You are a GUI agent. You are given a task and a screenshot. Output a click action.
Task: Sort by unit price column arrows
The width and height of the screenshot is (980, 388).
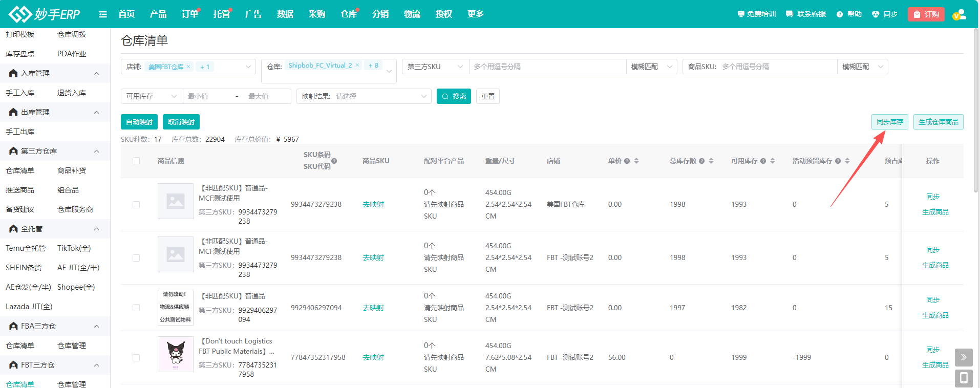pos(636,161)
